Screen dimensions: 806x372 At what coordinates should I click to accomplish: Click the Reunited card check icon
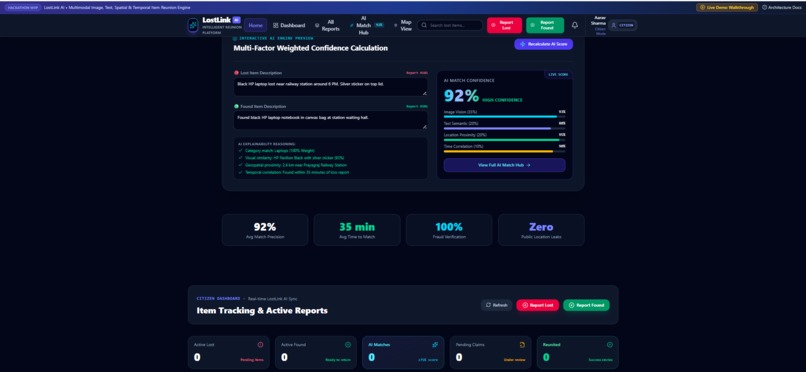[610, 345]
